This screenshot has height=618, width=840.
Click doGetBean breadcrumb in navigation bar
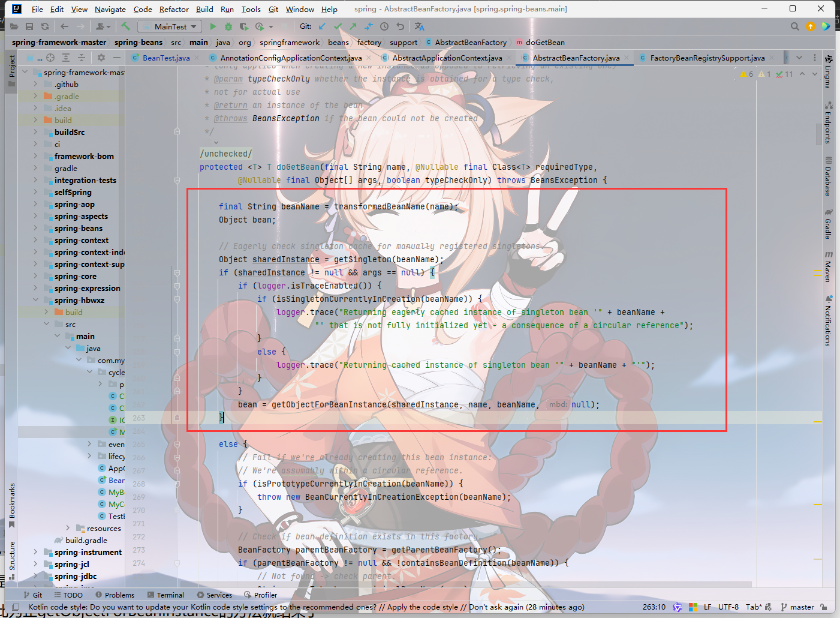coord(540,42)
